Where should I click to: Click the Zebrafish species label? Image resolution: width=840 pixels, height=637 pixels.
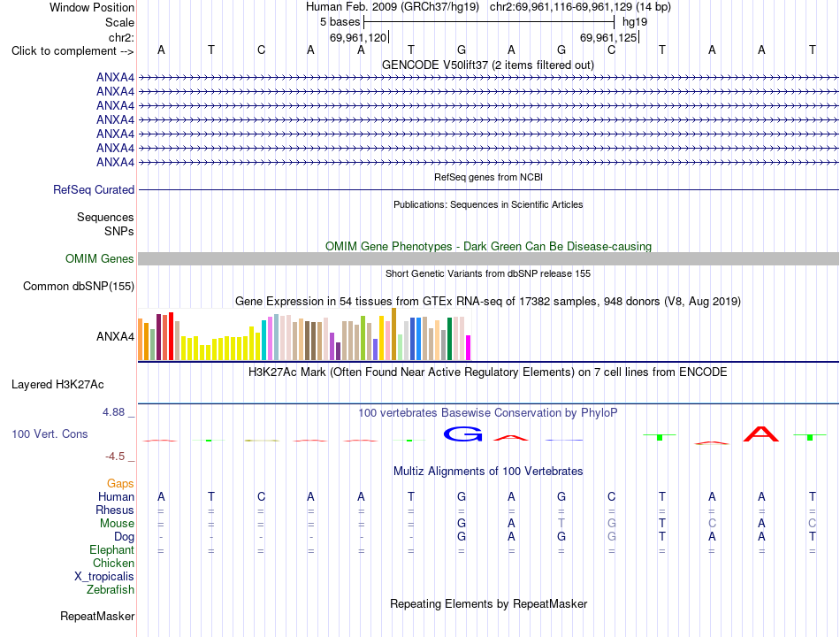point(111,590)
